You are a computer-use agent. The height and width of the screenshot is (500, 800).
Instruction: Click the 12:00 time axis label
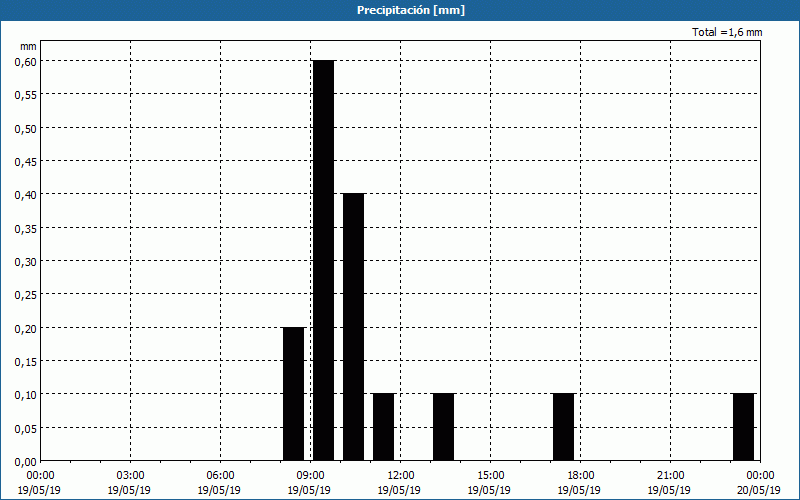coord(401,476)
